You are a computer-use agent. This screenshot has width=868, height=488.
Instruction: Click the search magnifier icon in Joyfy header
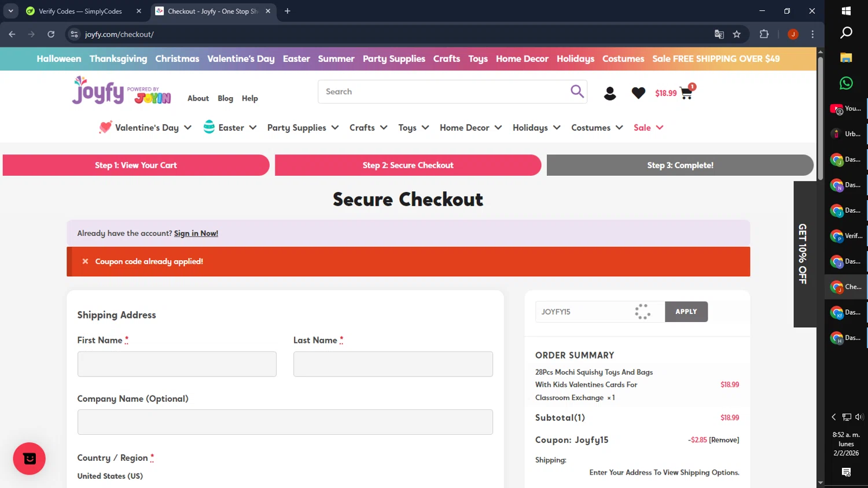click(x=577, y=91)
